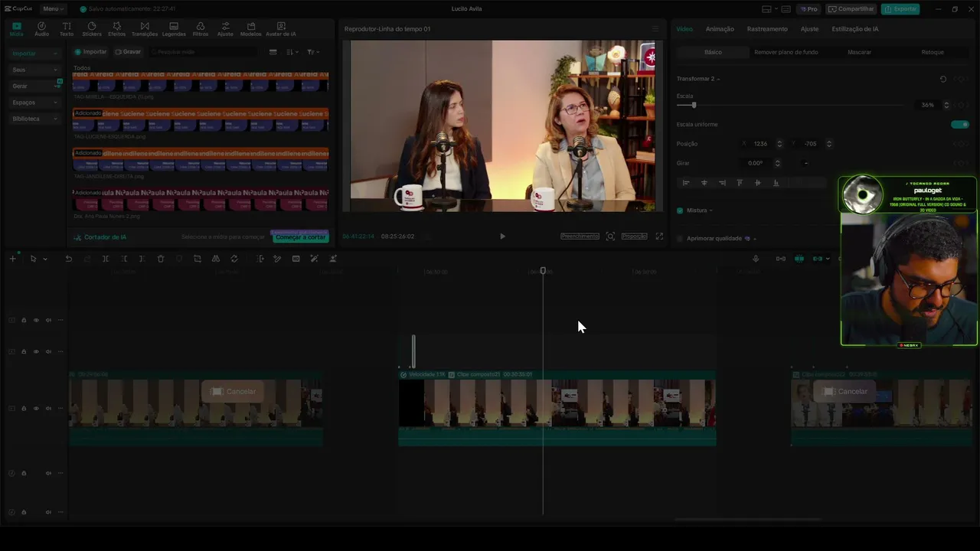
Task: Click the rotate icon in timeline toolbar
Action: (234, 259)
